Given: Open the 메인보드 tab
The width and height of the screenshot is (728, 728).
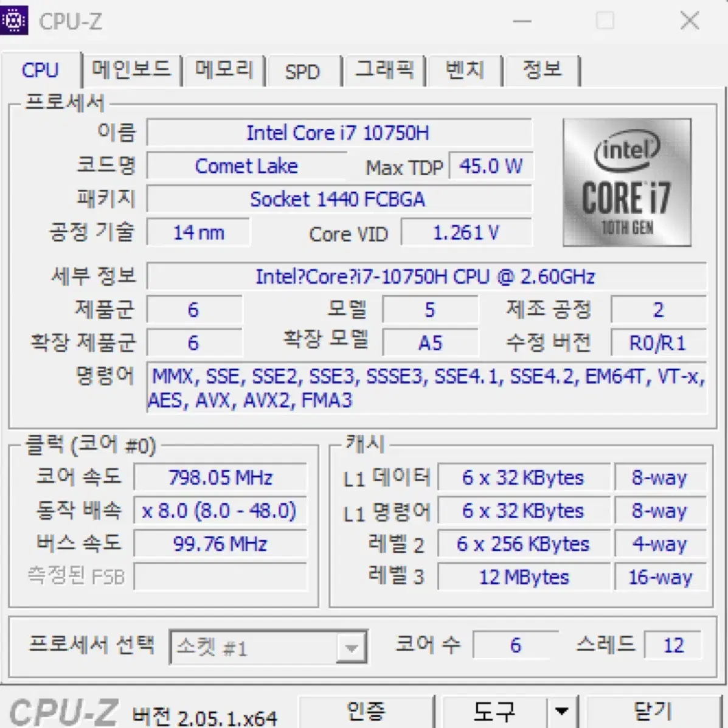Looking at the screenshot, I should point(131,70).
